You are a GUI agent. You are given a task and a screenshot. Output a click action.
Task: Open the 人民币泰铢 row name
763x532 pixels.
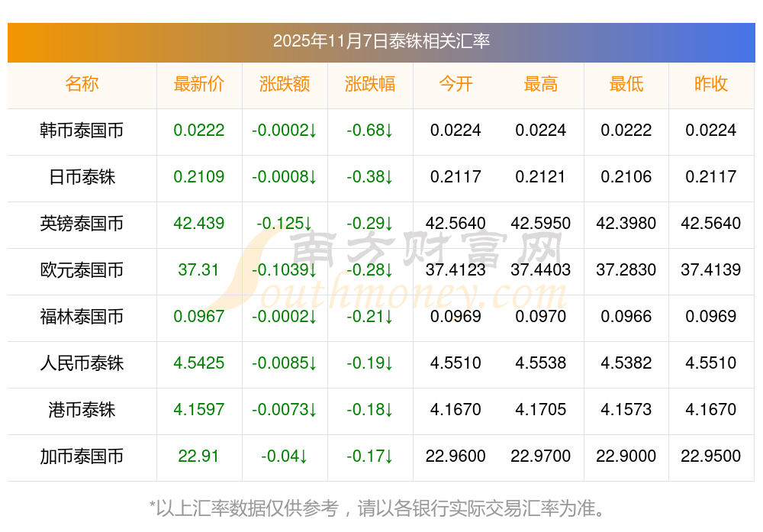(x=82, y=363)
